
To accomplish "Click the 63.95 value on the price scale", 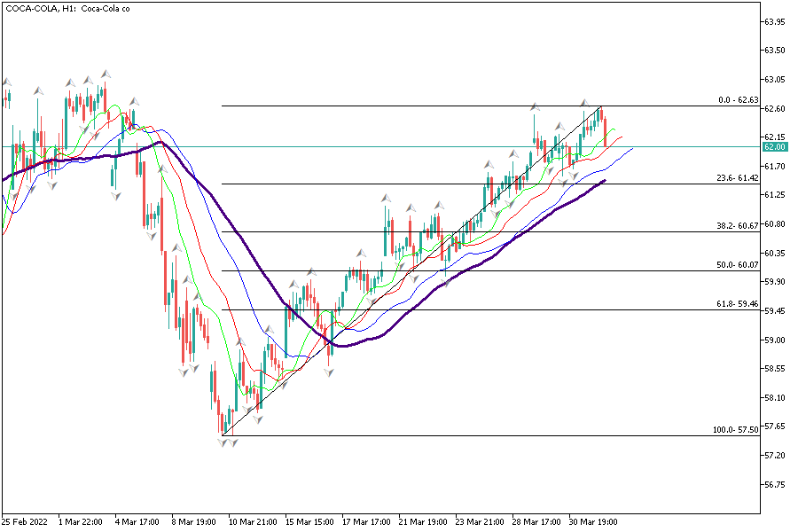I will click(774, 21).
